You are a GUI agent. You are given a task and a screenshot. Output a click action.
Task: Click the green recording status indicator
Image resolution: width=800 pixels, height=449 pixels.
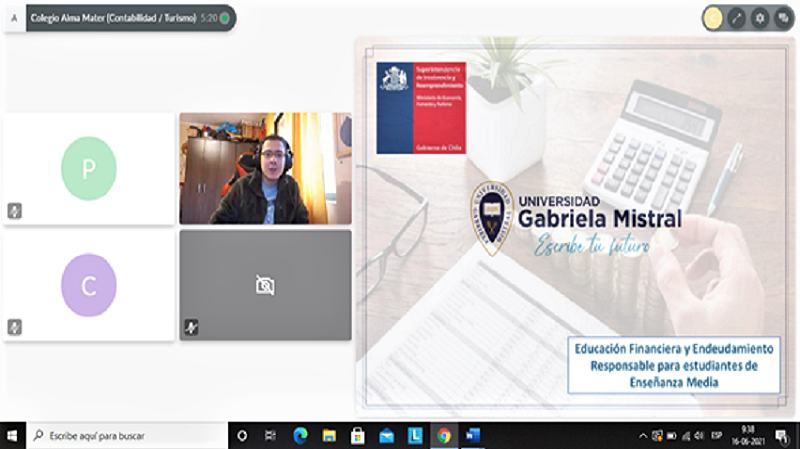[224, 18]
